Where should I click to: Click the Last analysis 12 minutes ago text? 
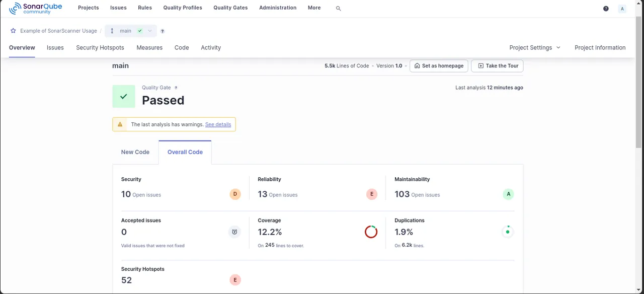click(x=489, y=88)
